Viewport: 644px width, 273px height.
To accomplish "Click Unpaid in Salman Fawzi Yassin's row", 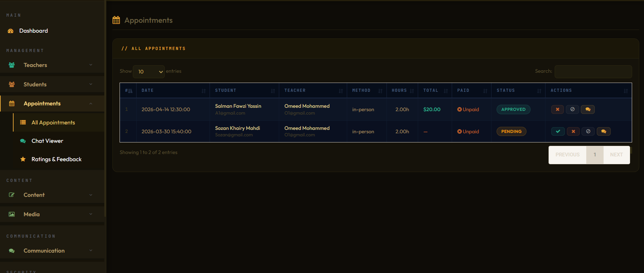I will [x=468, y=109].
